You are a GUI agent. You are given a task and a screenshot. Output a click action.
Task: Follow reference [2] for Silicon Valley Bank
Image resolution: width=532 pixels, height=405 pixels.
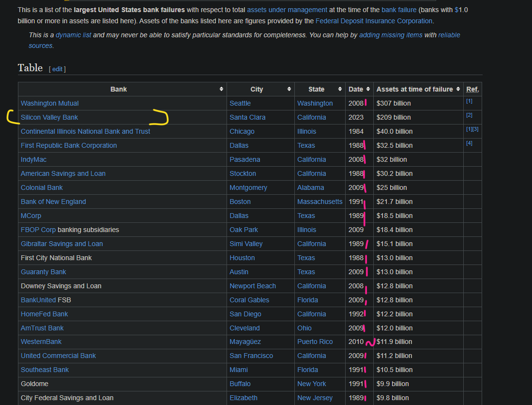(469, 115)
